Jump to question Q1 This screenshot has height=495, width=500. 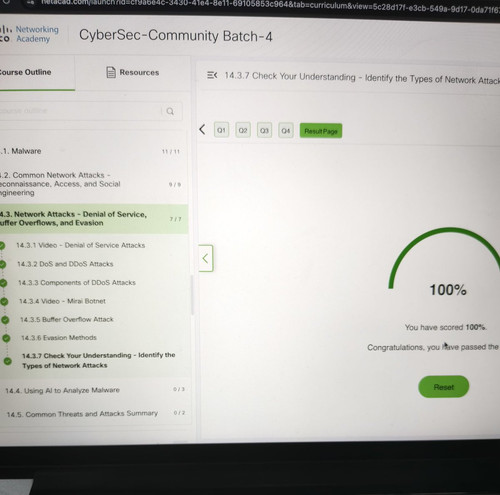[x=221, y=130]
